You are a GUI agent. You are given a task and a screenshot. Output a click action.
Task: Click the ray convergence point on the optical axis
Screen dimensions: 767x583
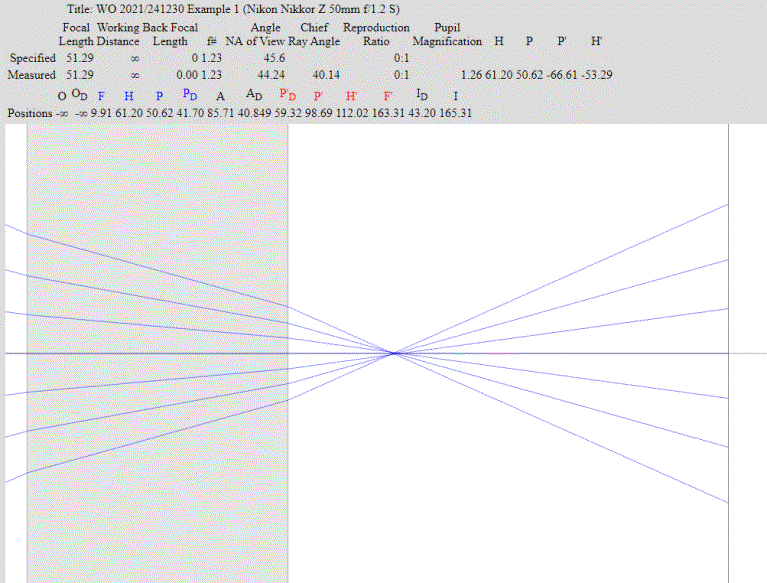point(394,353)
